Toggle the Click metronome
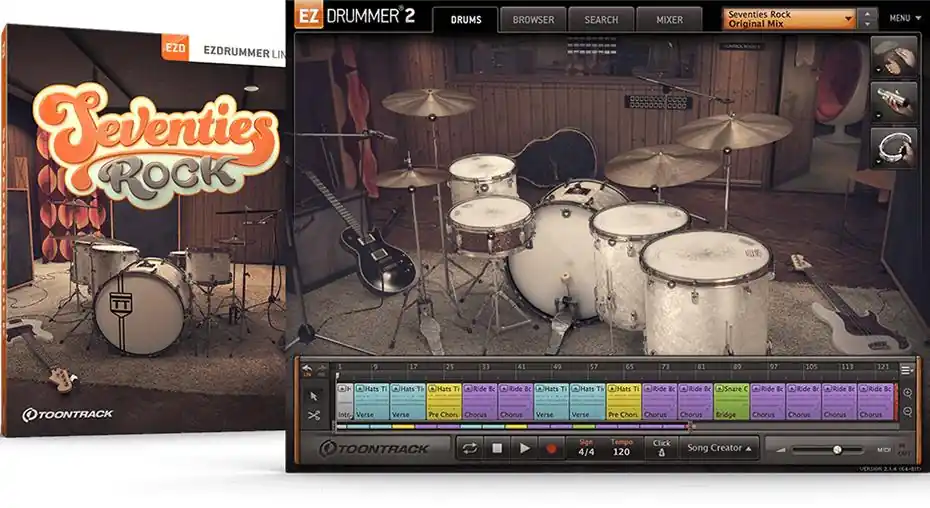Image resolution: width=930 pixels, height=508 pixels. (x=661, y=448)
